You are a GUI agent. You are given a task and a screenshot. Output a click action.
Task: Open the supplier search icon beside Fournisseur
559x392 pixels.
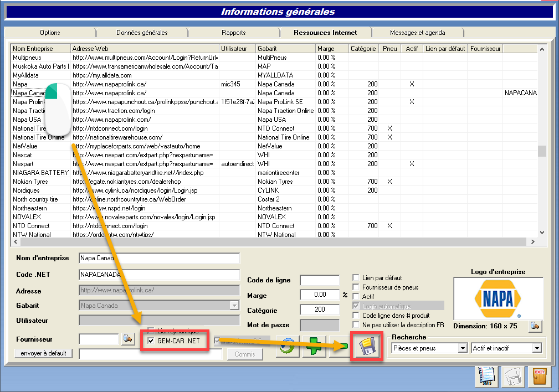(x=128, y=338)
